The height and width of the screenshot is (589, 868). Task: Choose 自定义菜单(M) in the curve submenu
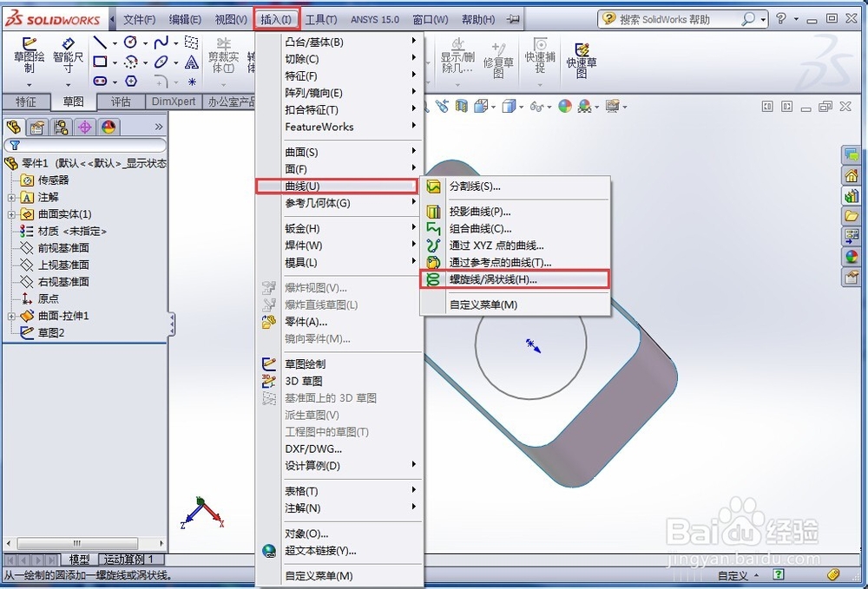pos(516,304)
